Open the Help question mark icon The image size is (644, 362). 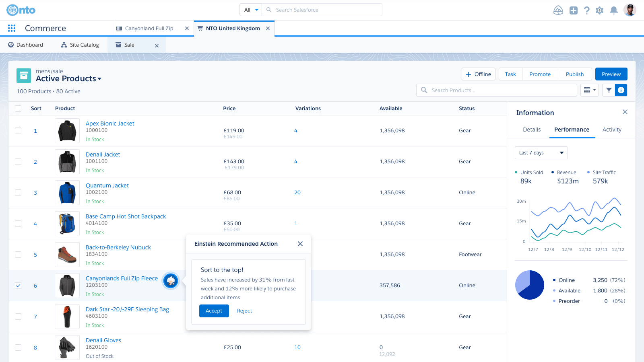(586, 10)
